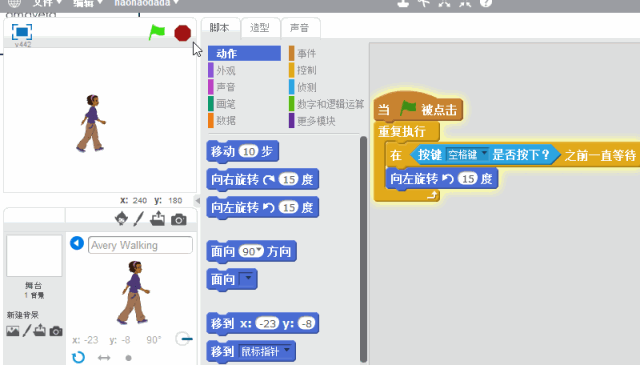The height and width of the screenshot is (365, 640).
Task: Click 之前一直等待 wait block label
Action: coord(600,156)
